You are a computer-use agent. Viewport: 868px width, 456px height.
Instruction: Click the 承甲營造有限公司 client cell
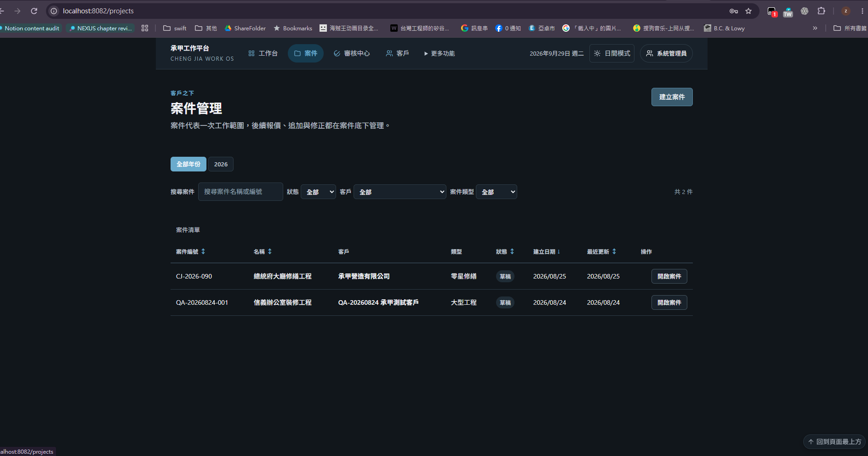point(364,276)
